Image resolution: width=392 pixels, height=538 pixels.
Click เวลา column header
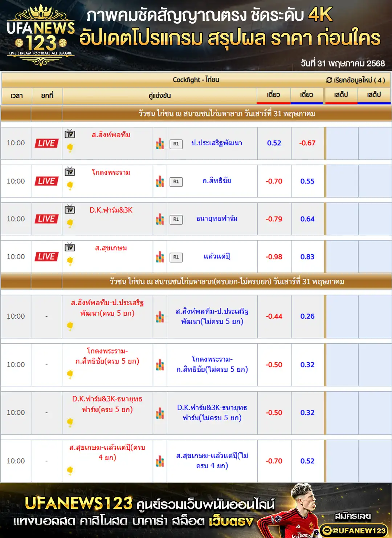pyautogui.click(x=17, y=96)
